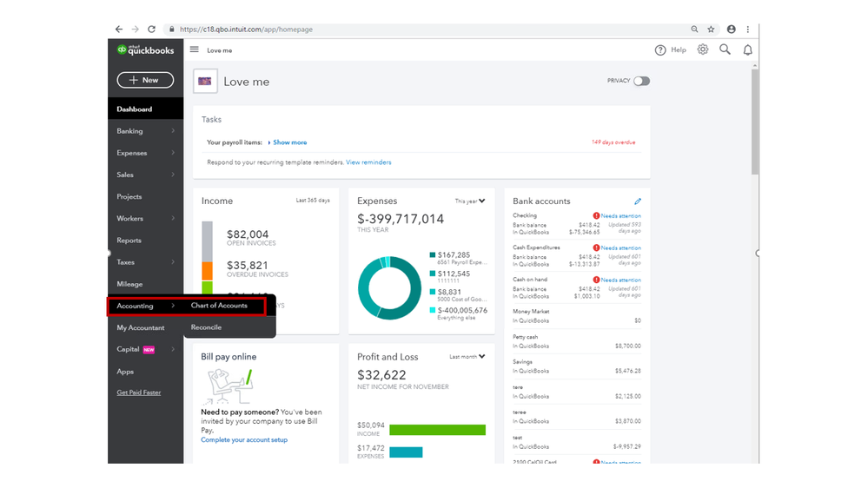Open the View reminders link

click(368, 162)
